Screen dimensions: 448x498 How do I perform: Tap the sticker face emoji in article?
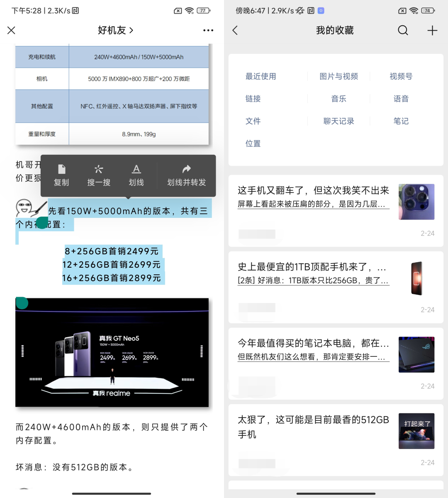coord(31,207)
